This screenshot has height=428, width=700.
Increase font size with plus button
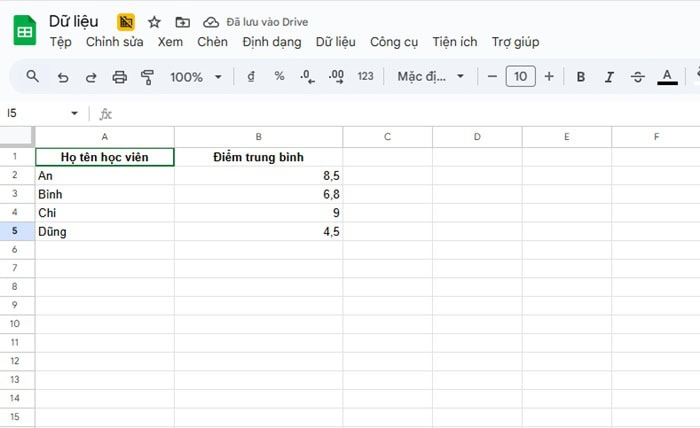pos(549,77)
